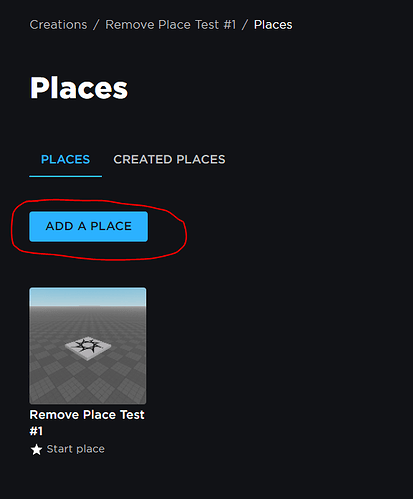Screen dimensions: 413x499
Task: Switch to the CREATED PLACES tab
Action: (169, 159)
